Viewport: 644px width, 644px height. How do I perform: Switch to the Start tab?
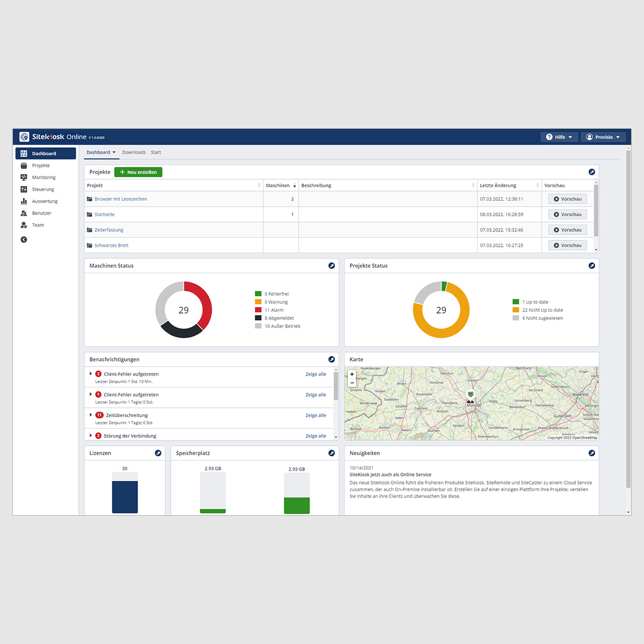[x=156, y=152]
